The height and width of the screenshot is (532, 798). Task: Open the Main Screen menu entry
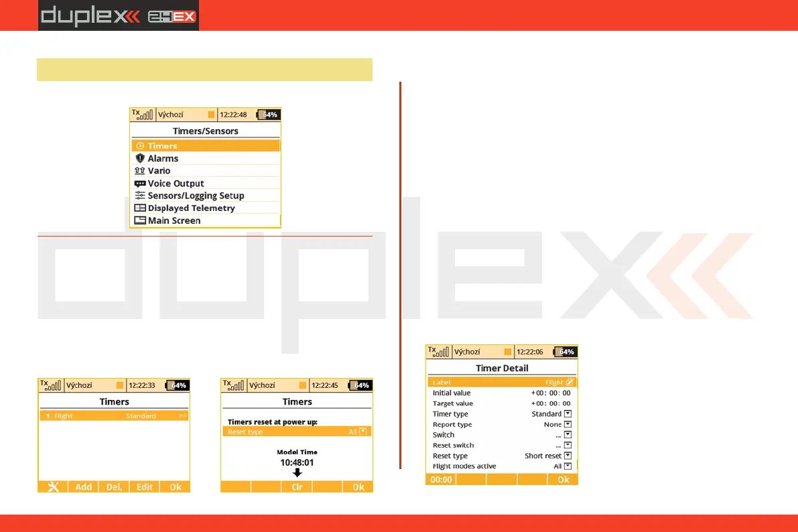click(x=206, y=220)
